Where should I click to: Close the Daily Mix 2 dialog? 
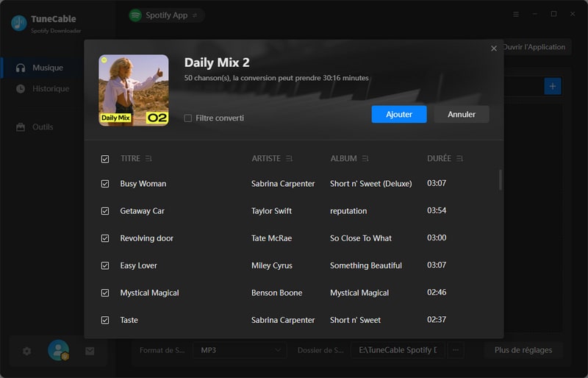point(494,49)
